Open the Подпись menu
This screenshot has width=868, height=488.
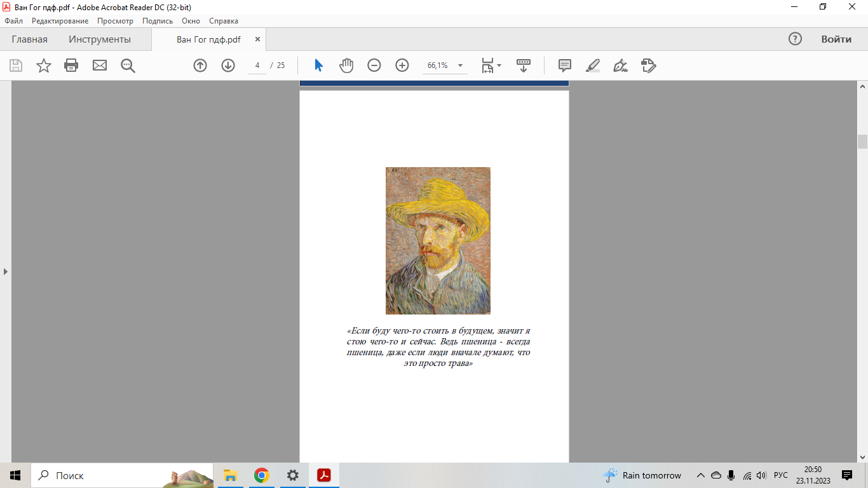(x=158, y=21)
